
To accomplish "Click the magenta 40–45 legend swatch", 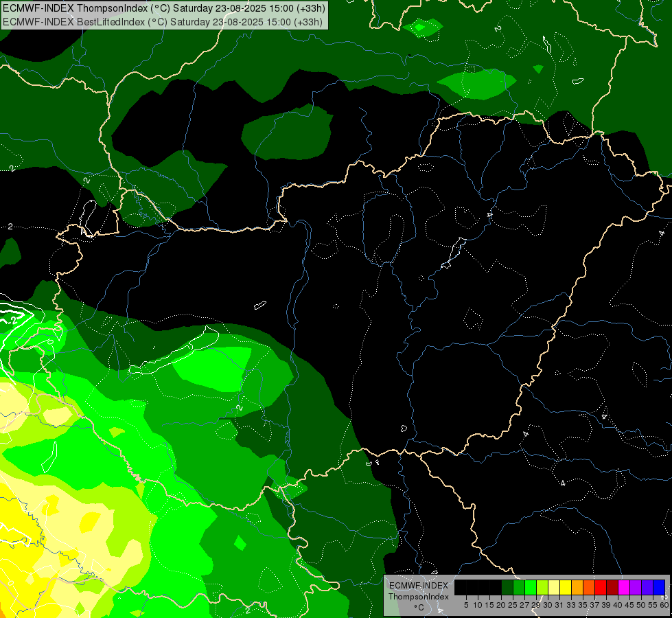I will [624, 587].
